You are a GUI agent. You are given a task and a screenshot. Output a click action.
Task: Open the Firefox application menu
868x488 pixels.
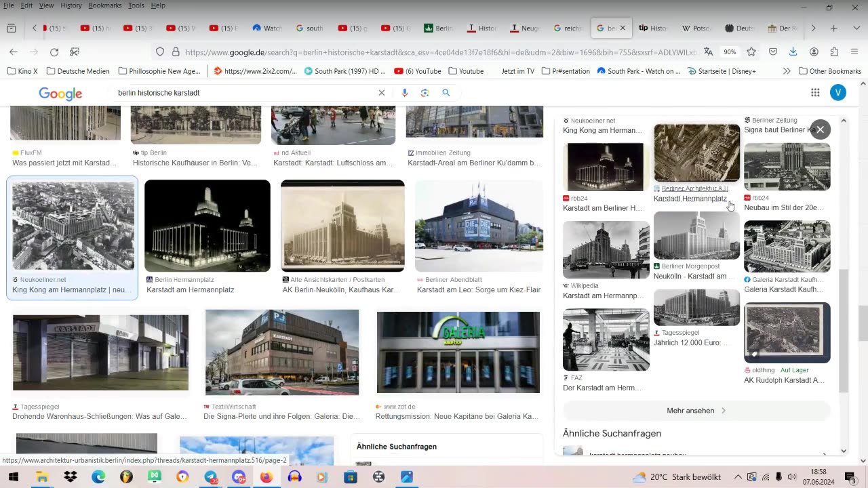click(854, 52)
